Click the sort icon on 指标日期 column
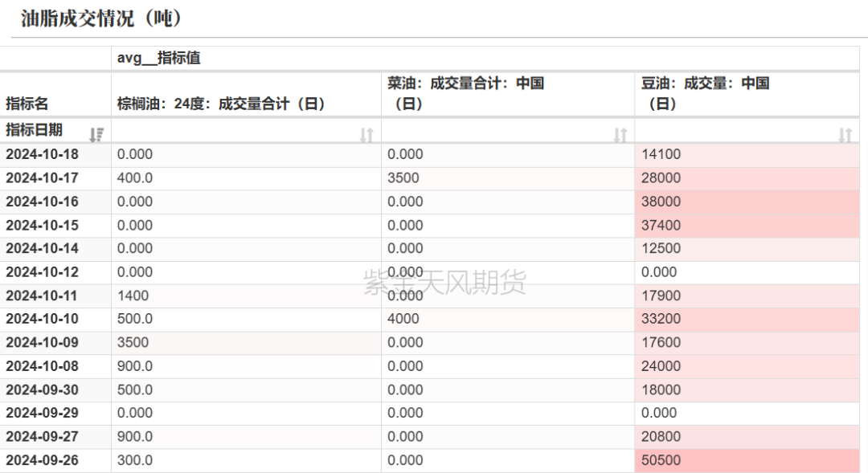 point(96,133)
